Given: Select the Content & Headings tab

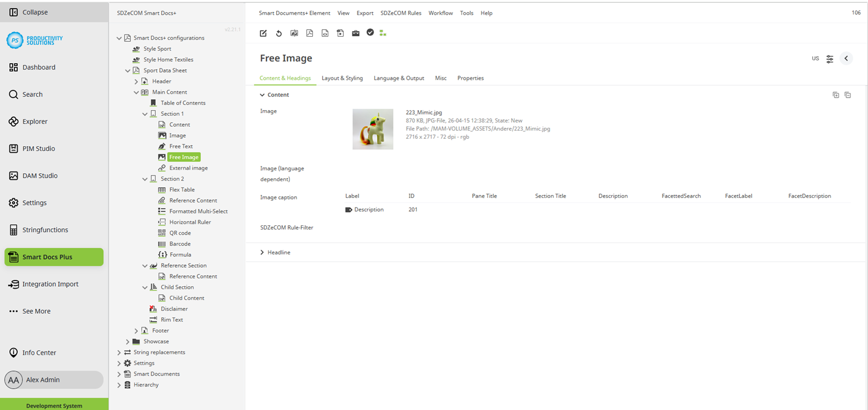Looking at the screenshot, I should pos(285,78).
